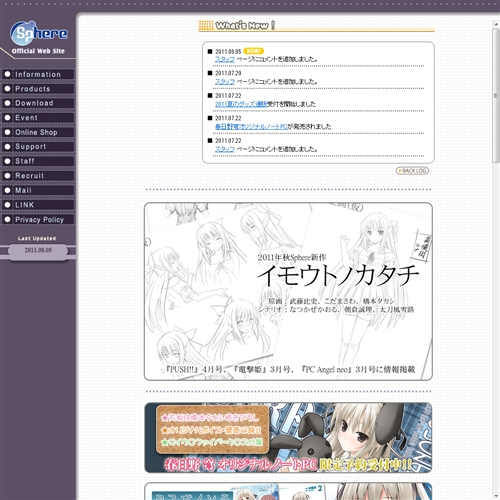View the Privacy Policy page
This screenshot has width=500, height=500.
(38, 220)
